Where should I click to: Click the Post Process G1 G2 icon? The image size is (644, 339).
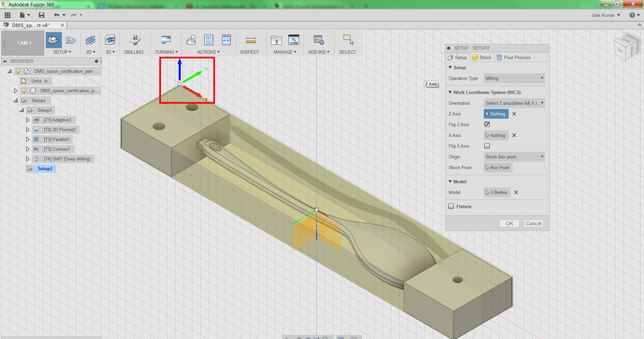[x=209, y=40]
